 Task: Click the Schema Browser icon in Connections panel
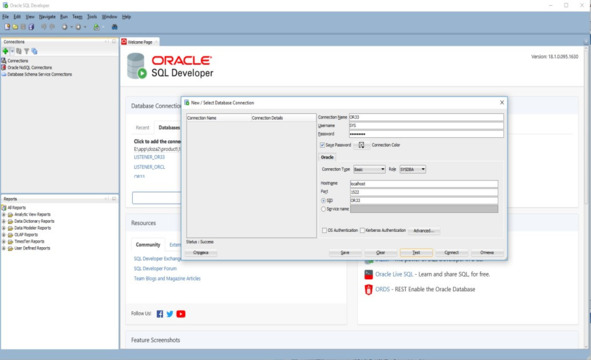(34, 51)
